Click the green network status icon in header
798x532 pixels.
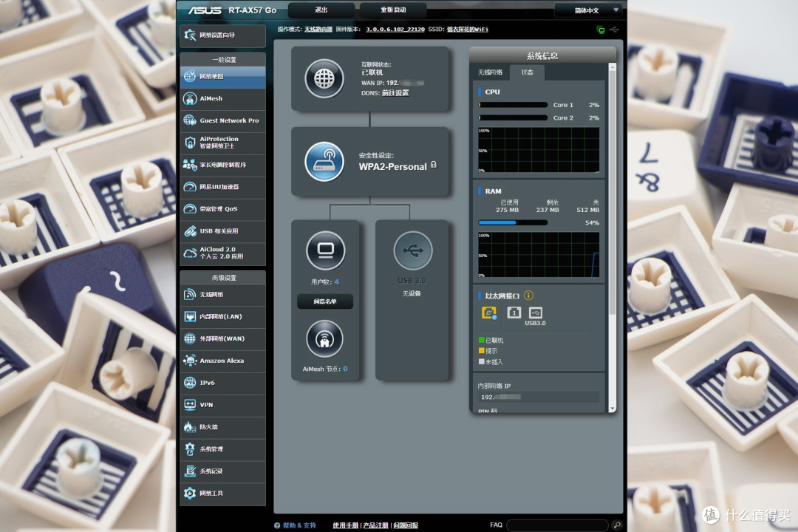pyautogui.click(x=601, y=30)
